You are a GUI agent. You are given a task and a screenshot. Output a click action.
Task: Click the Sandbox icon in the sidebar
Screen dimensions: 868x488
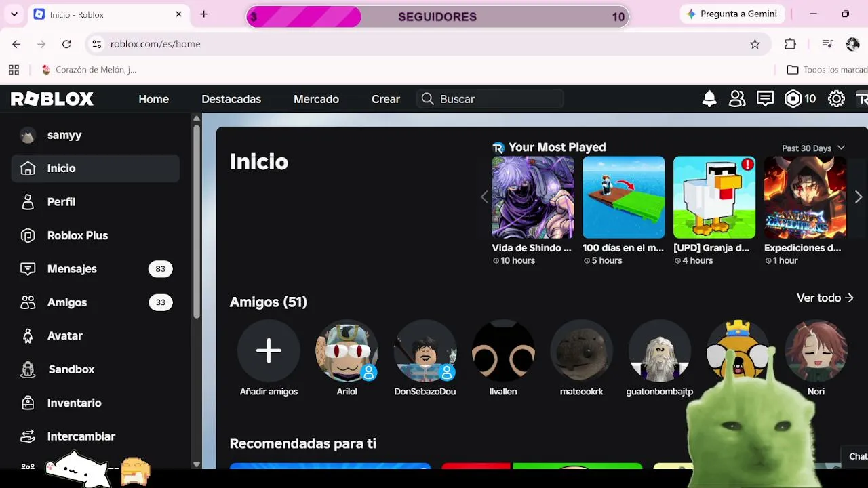pos(28,369)
